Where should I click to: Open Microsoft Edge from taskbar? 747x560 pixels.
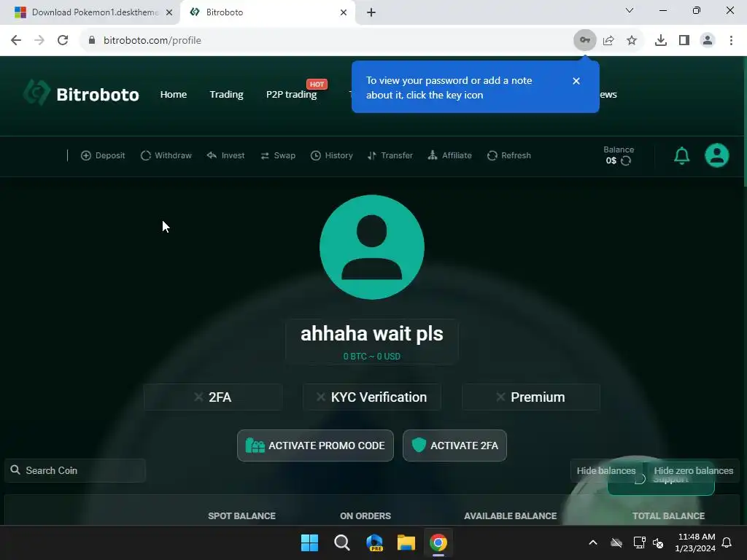(x=374, y=542)
